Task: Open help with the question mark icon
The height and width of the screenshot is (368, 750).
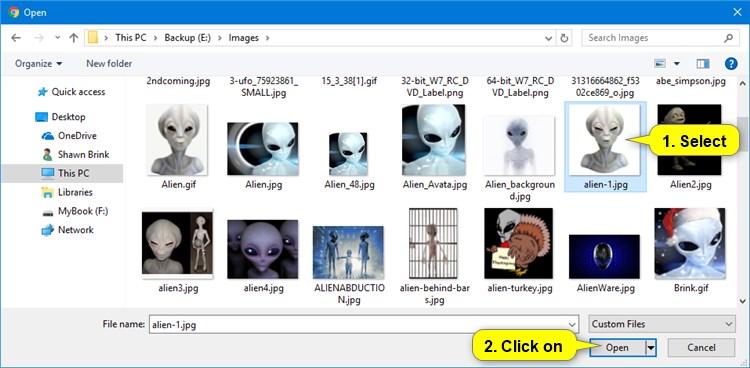Action: coord(731,63)
